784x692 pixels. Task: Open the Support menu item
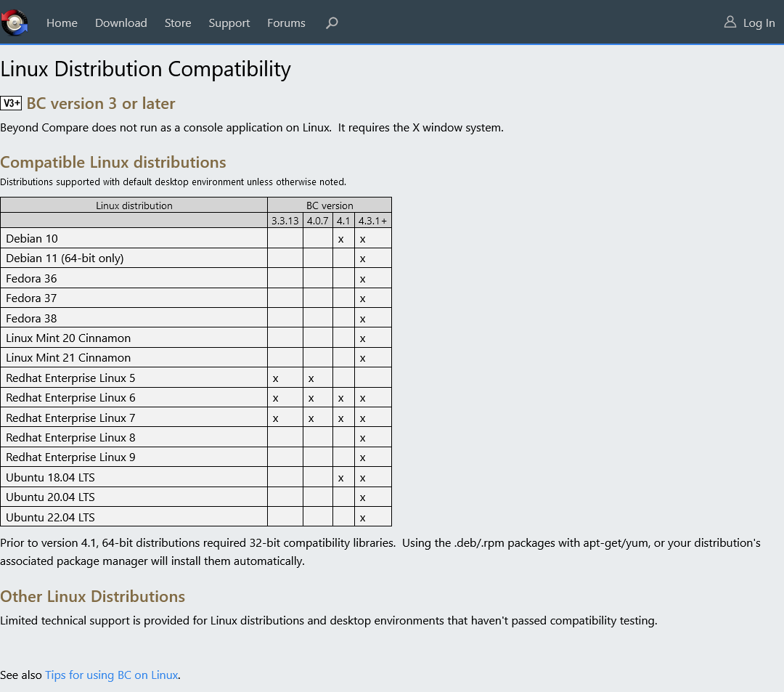click(x=229, y=23)
